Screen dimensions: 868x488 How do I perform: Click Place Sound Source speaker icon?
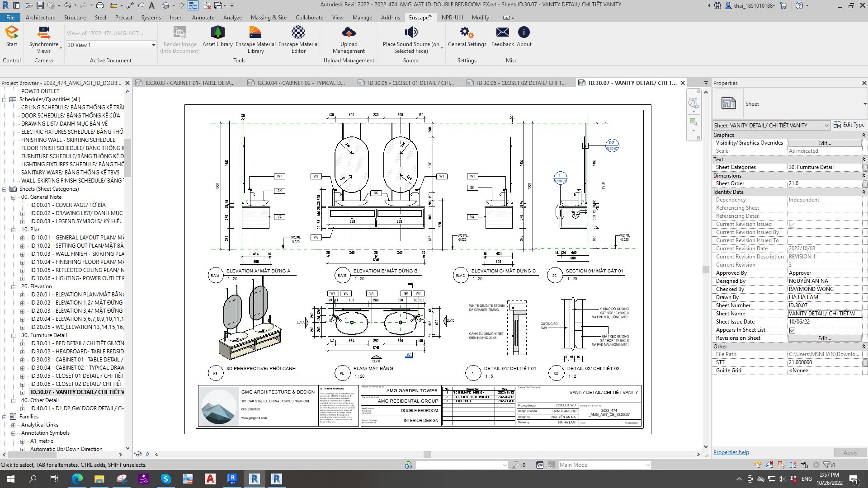[410, 33]
